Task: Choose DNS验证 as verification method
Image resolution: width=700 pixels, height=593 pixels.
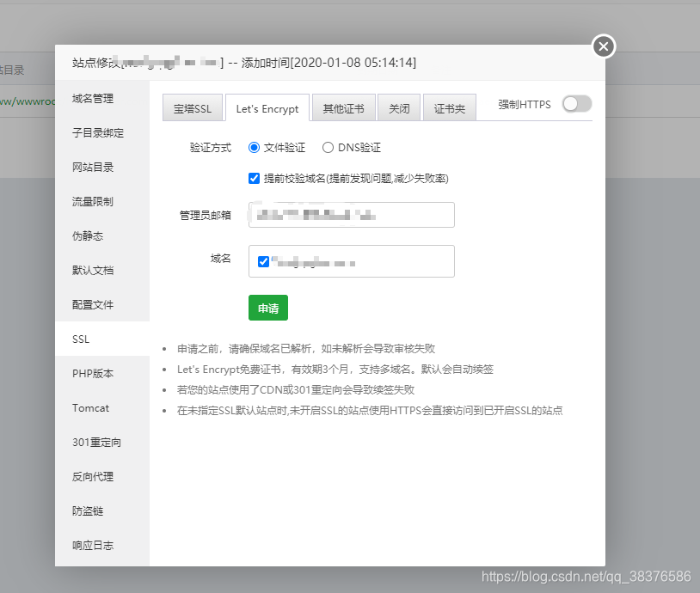Action: (329, 147)
